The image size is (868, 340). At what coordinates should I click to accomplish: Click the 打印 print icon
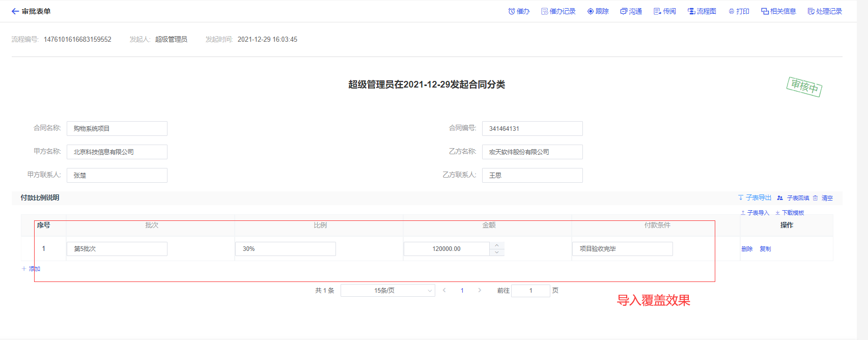[732, 11]
